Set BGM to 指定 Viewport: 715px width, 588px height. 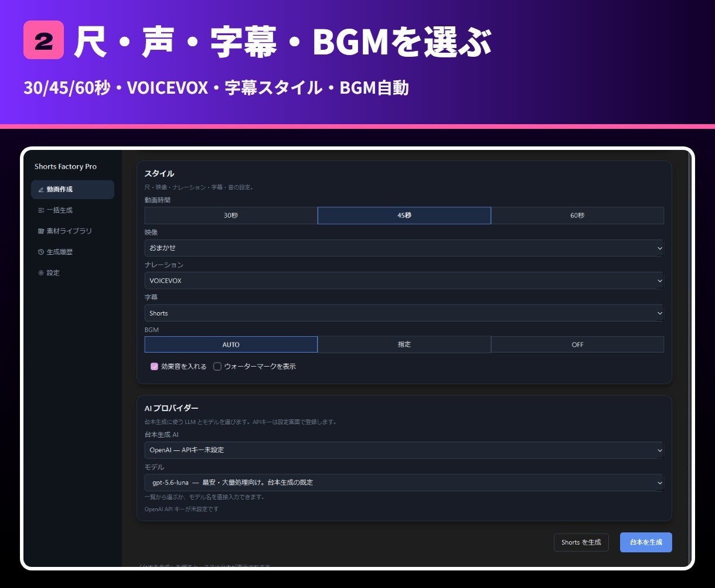[x=404, y=344]
